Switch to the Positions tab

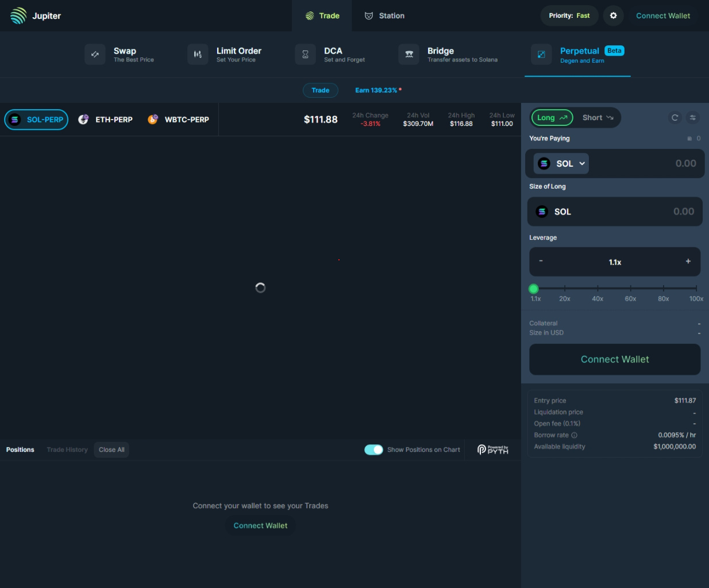(20, 449)
